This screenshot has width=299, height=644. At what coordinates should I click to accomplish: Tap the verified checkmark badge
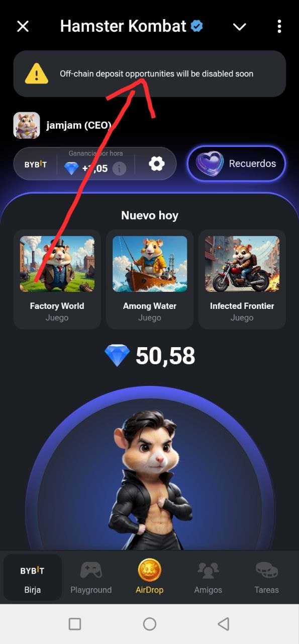tap(196, 26)
